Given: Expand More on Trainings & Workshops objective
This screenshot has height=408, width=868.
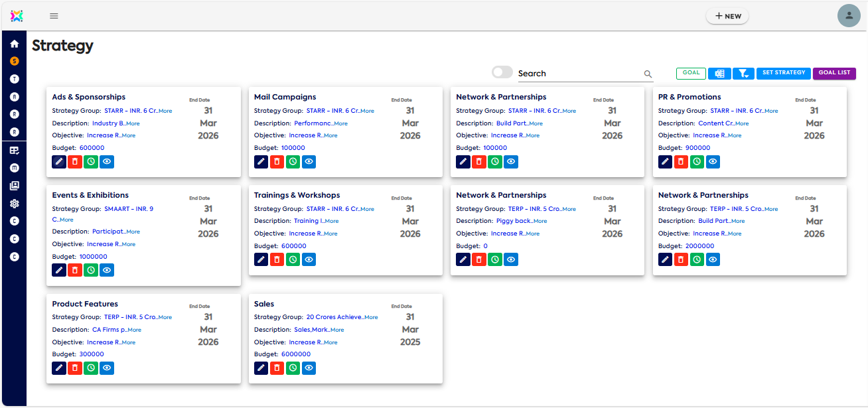Looking at the screenshot, I should click(330, 234).
